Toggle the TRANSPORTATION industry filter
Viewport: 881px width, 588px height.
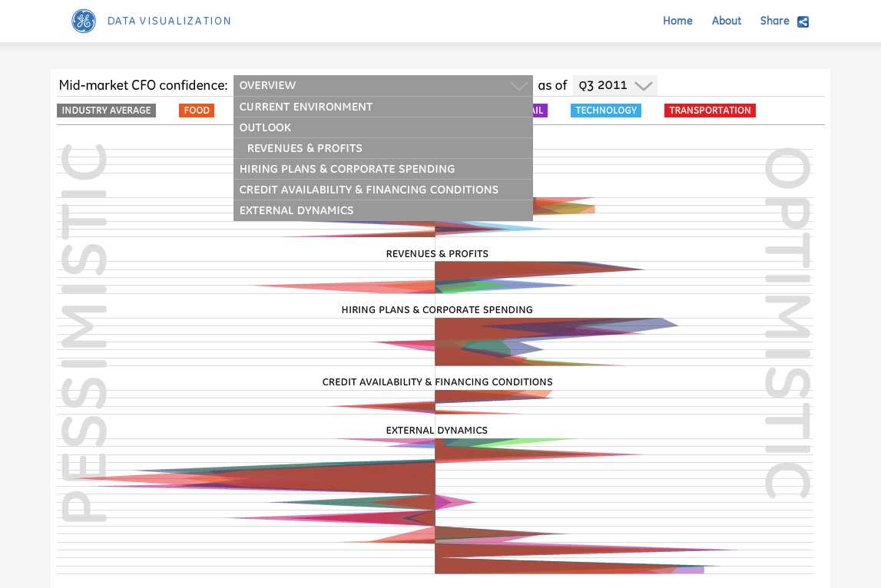pos(710,111)
